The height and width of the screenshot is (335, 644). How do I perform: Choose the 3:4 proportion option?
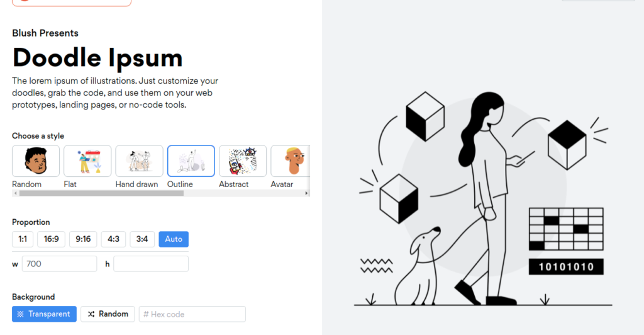tap(142, 239)
